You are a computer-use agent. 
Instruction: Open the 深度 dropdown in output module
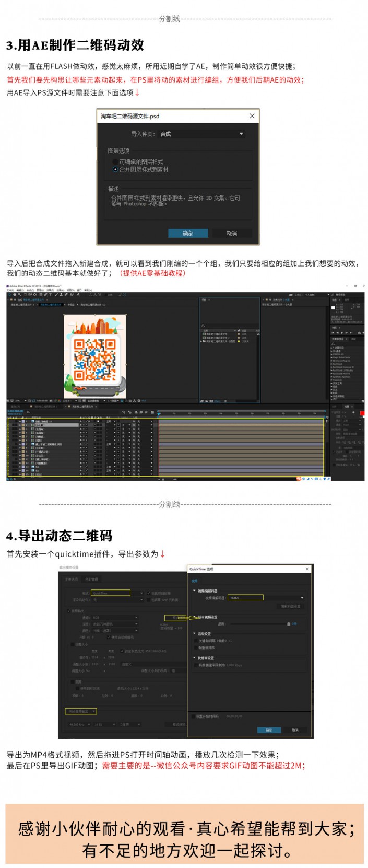tap(115, 624)
